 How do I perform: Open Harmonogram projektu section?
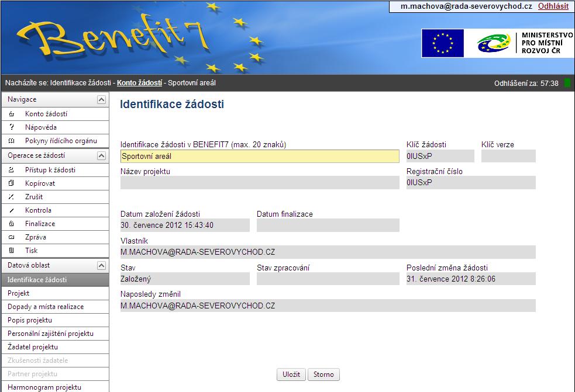(55, 387)
